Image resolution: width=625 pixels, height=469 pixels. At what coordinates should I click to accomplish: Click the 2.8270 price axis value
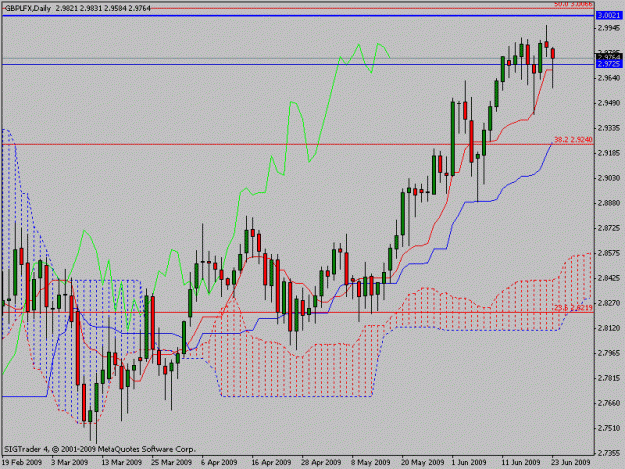[609, 303]
